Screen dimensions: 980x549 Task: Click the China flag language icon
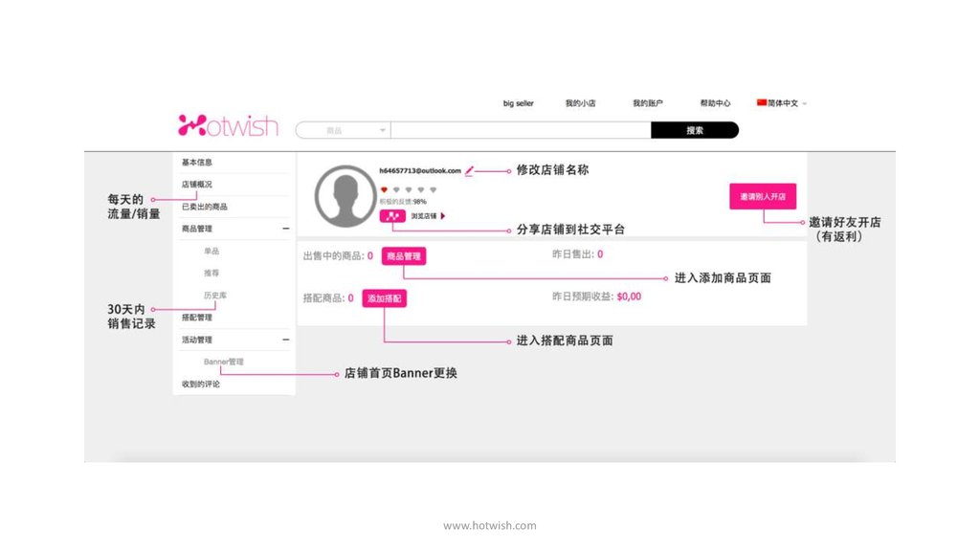[x=762, y=102]
